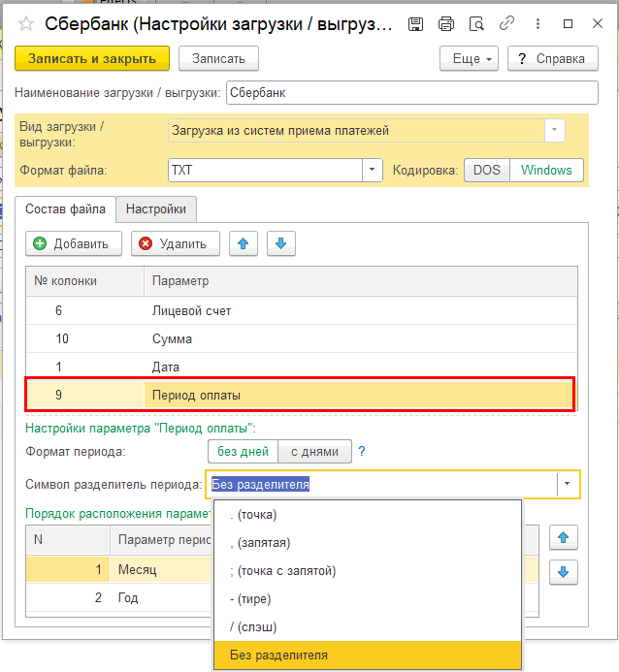Image resolution: width=619 pixels, height=672 pixels.
Task: Open the three-dot options menu
Action: [x=538, y=24]
